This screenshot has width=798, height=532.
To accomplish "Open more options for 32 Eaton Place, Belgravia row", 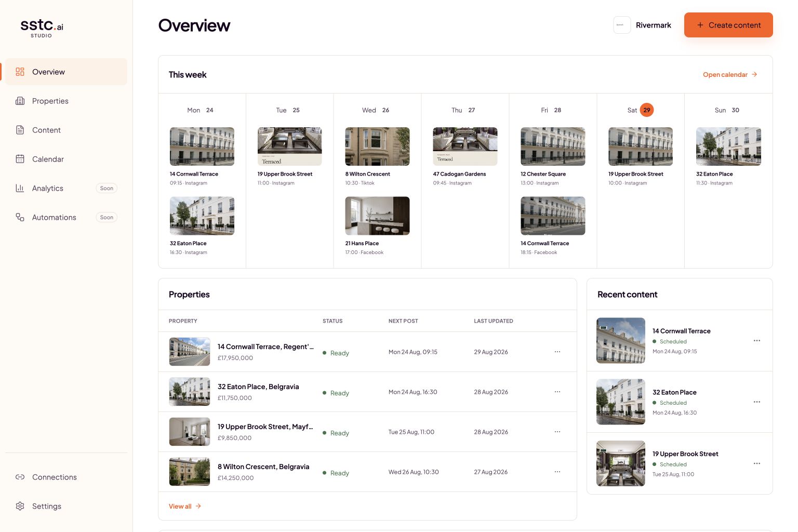I will click(x=557, y=392).
